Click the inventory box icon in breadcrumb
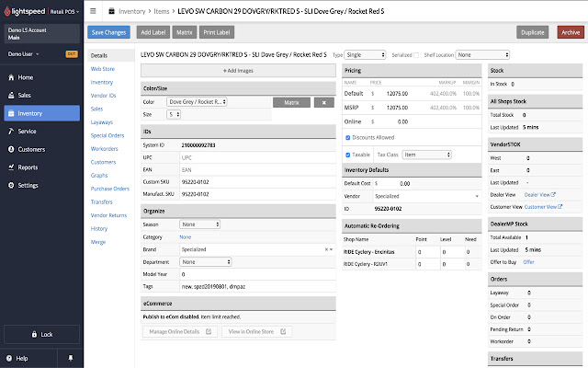Image resolution: width=588 pixels, height=368 pixels. (111, 11)
